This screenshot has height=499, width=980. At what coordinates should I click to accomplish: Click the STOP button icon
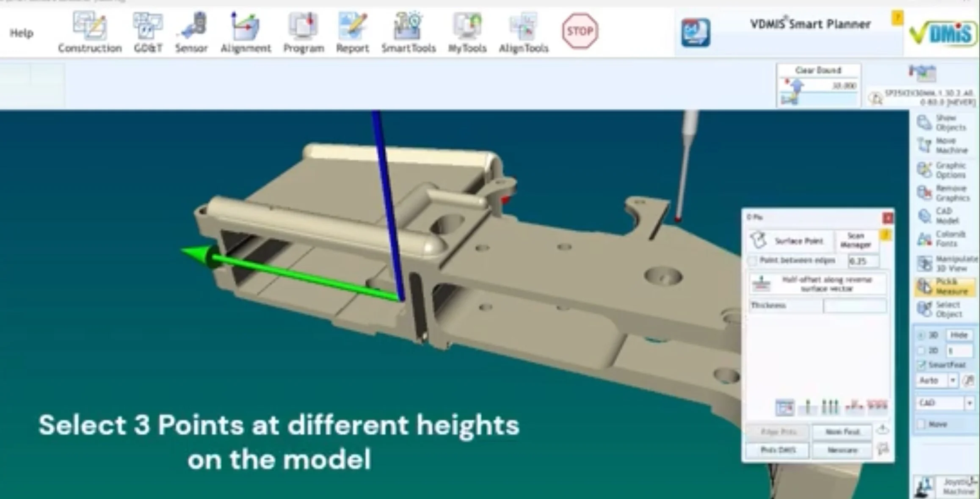(580, 30)
